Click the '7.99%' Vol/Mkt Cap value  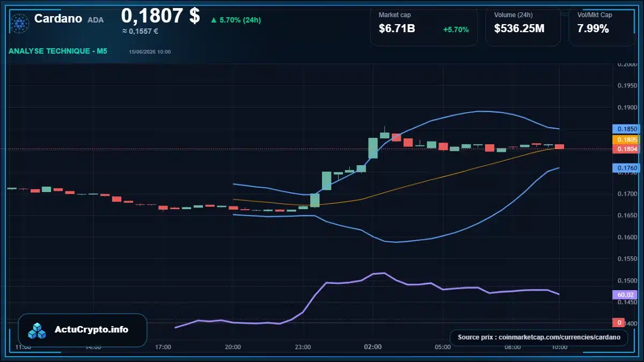[593, 29]
